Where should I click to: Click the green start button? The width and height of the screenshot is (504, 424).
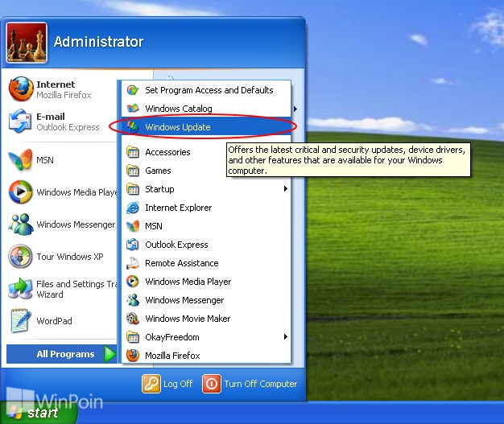click(39, 413)
